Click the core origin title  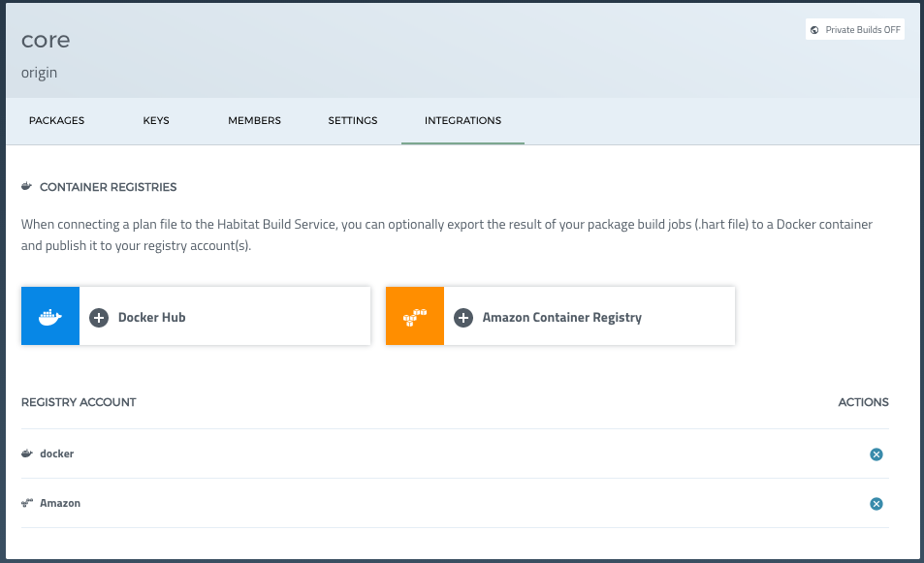point(45,40)
